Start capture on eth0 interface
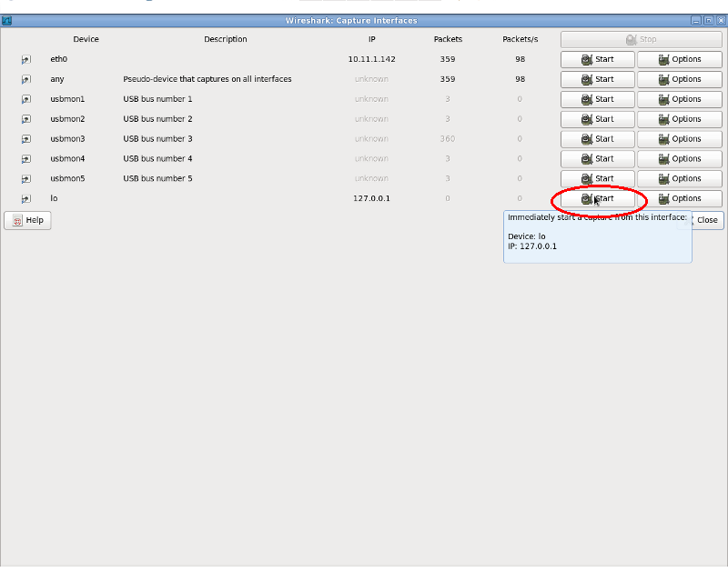 597,59
